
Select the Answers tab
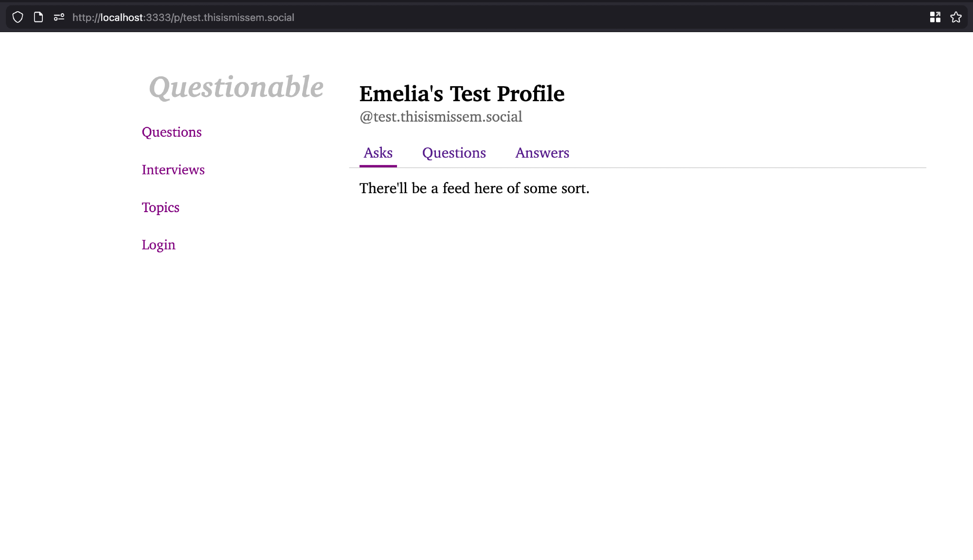(x=542, y=153)
